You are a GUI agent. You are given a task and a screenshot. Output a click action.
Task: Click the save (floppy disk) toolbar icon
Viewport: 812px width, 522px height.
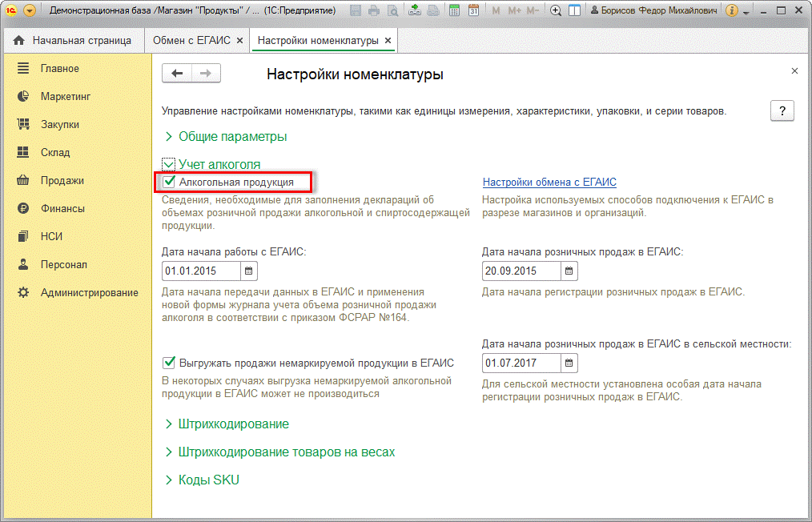coord(356,10)
